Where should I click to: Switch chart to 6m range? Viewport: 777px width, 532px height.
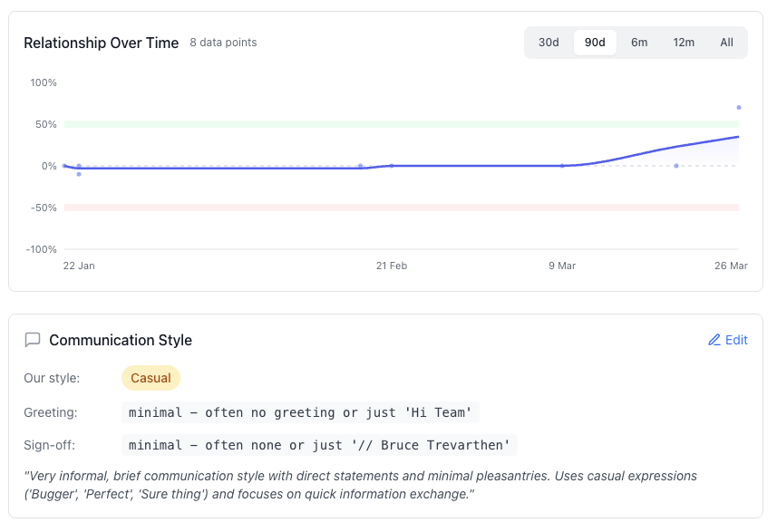[639, 43]
